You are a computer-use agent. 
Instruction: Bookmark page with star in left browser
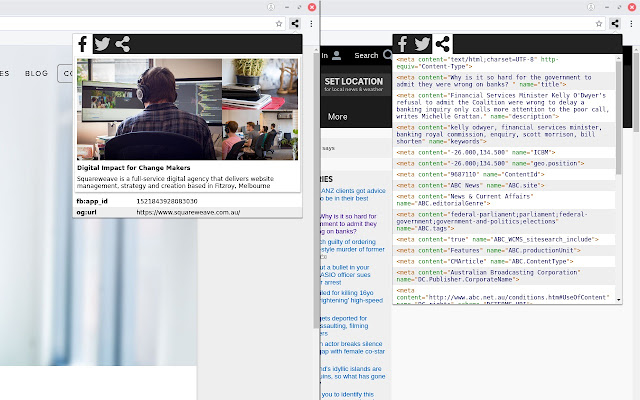(x=279, y=24)
